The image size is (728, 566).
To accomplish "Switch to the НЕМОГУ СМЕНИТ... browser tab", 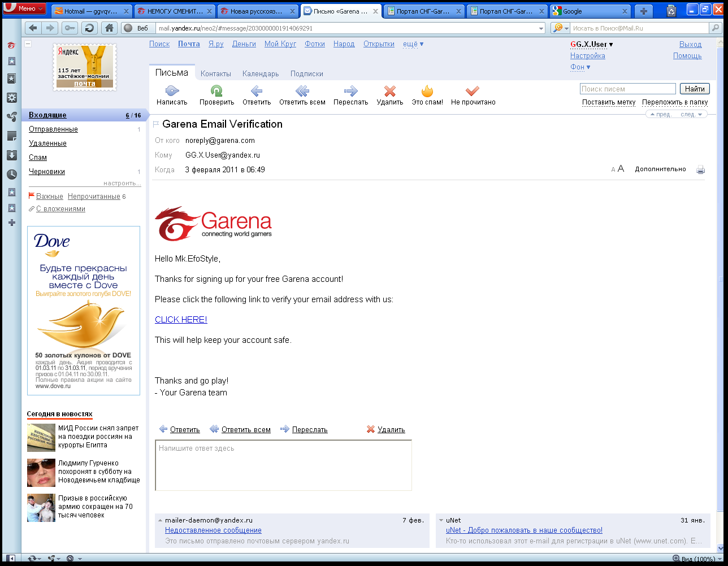I will tap(175, 11).
